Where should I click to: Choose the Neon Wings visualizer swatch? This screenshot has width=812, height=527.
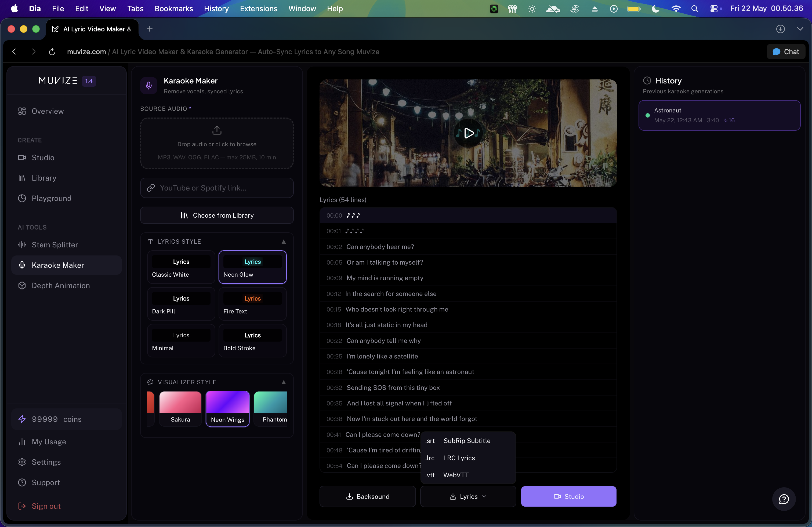(x=227, y=409)
